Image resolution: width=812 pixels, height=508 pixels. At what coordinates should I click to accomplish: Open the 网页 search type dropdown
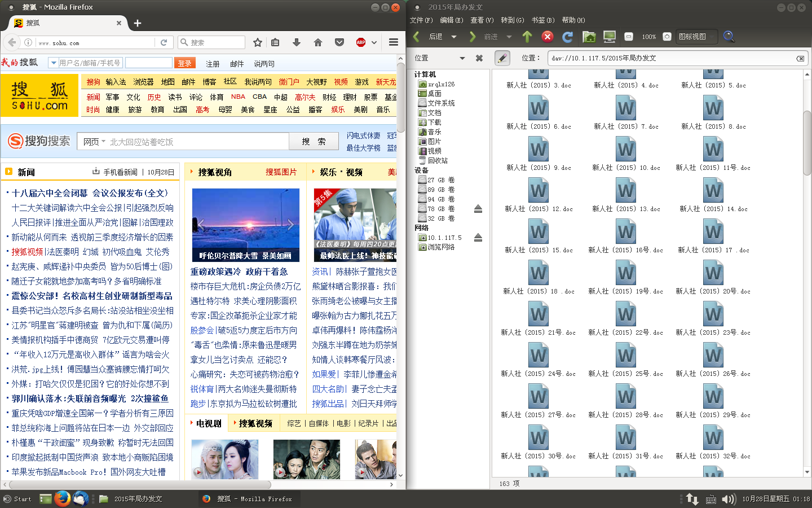pyautogui.click(x=94, y=142)
